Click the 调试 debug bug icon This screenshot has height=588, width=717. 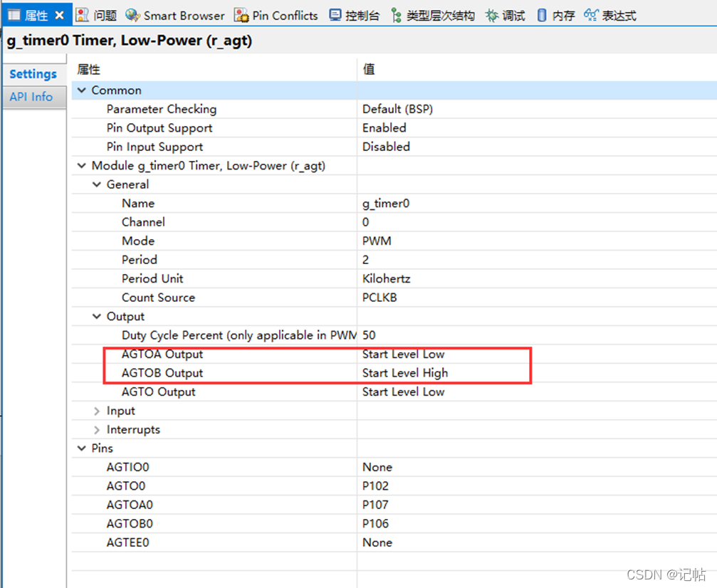491,16
